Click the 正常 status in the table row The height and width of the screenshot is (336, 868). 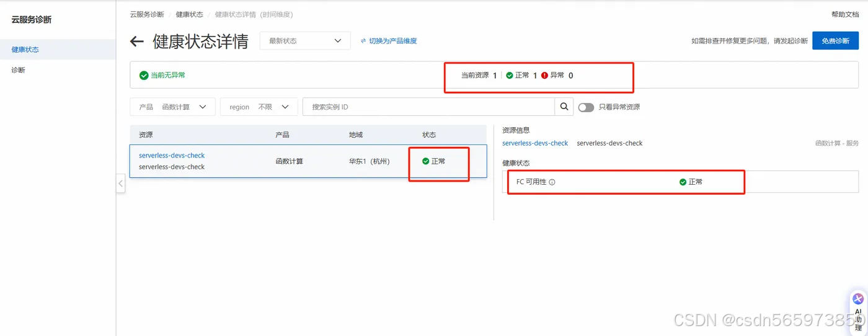434,161
